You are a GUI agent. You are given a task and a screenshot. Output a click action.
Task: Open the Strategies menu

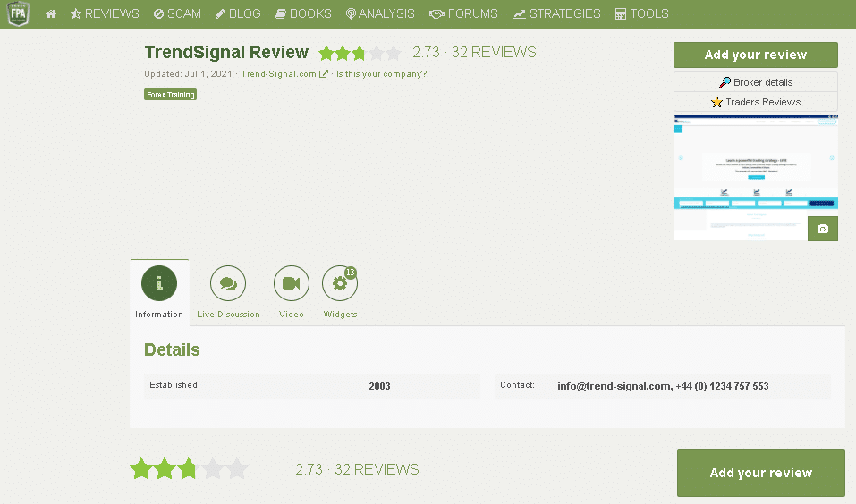tap(556, 14)
